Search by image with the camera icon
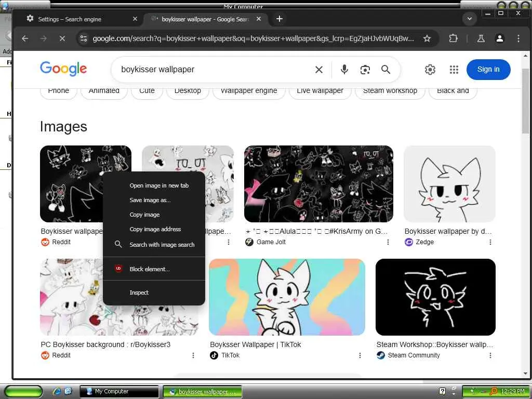532x399 pixels. tap(365, 70)
